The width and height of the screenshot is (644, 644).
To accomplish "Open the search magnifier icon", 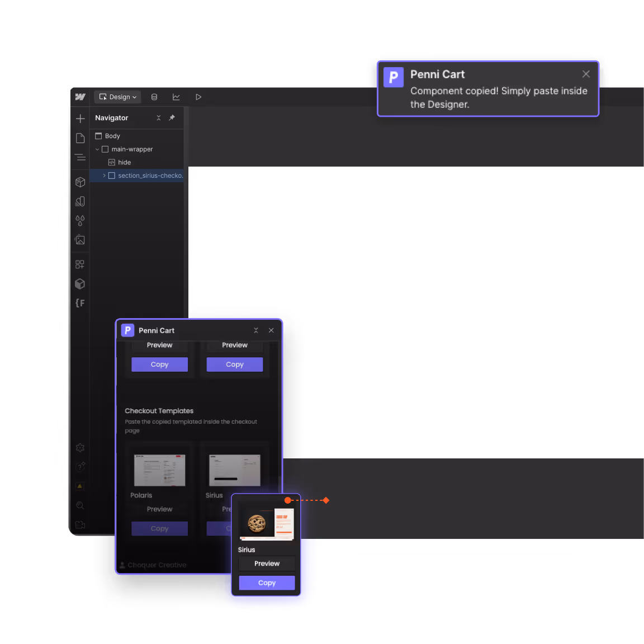I will [80, 505].
